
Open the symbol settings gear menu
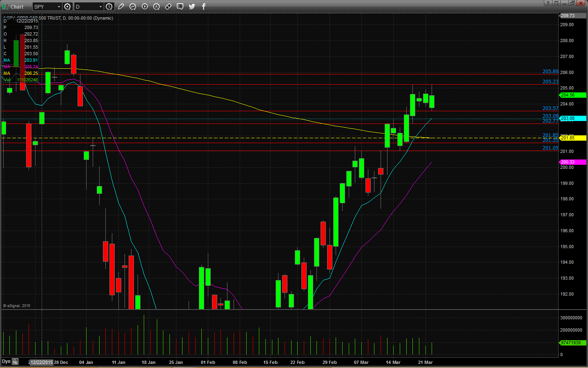pos(67,7)
